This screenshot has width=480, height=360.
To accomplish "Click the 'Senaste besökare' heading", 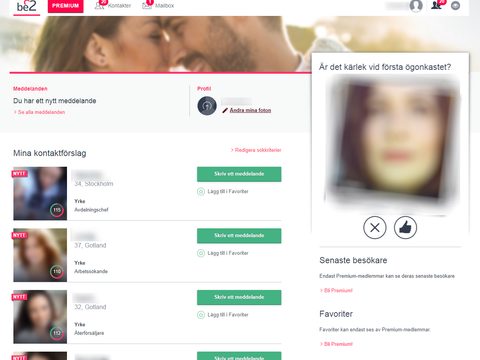I will pyautogui.click(x=353, y=260).
